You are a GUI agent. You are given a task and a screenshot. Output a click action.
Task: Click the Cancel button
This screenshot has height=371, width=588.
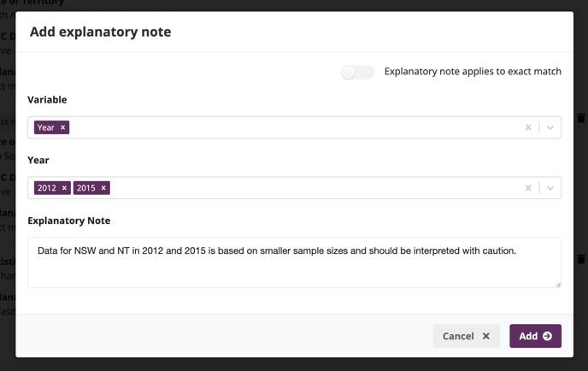466,336
